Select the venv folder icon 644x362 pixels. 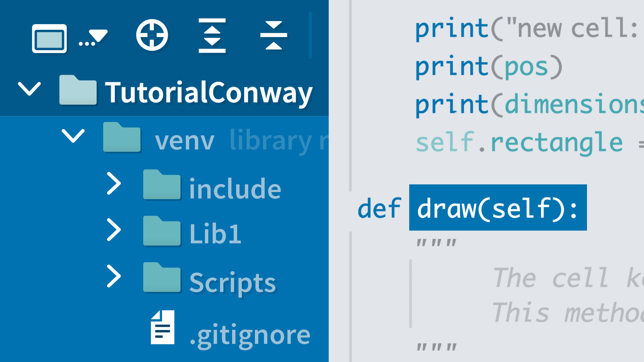[x=121, y=137]
